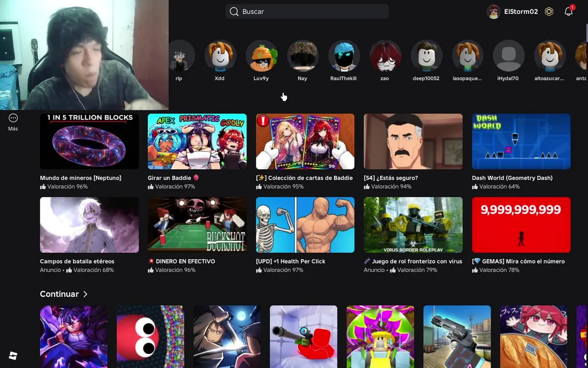This screenshot has height=368, width=588.
Task: Open the purple anime fighter Continuar game
Action: click(x=73, y=336)
